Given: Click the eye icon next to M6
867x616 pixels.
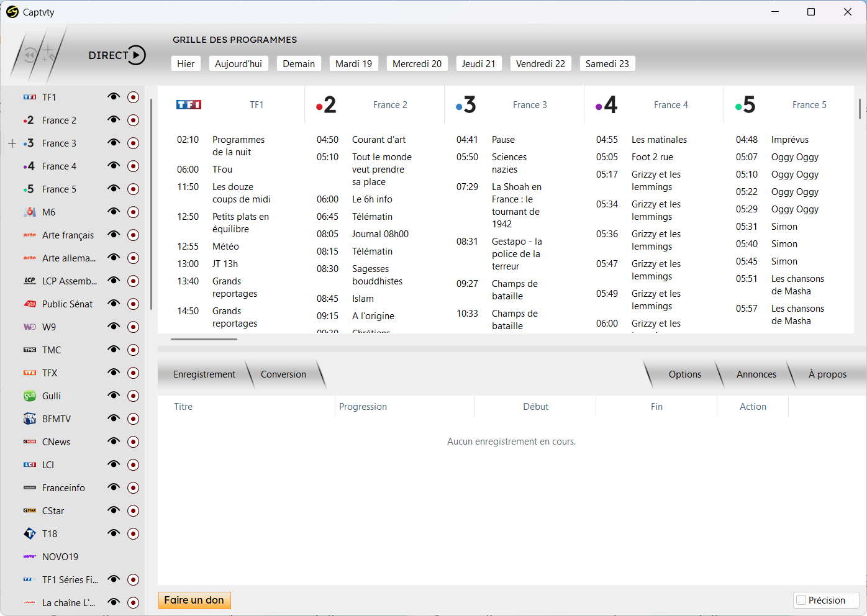Looking at the screenshot, I should [x=113, y=212].
